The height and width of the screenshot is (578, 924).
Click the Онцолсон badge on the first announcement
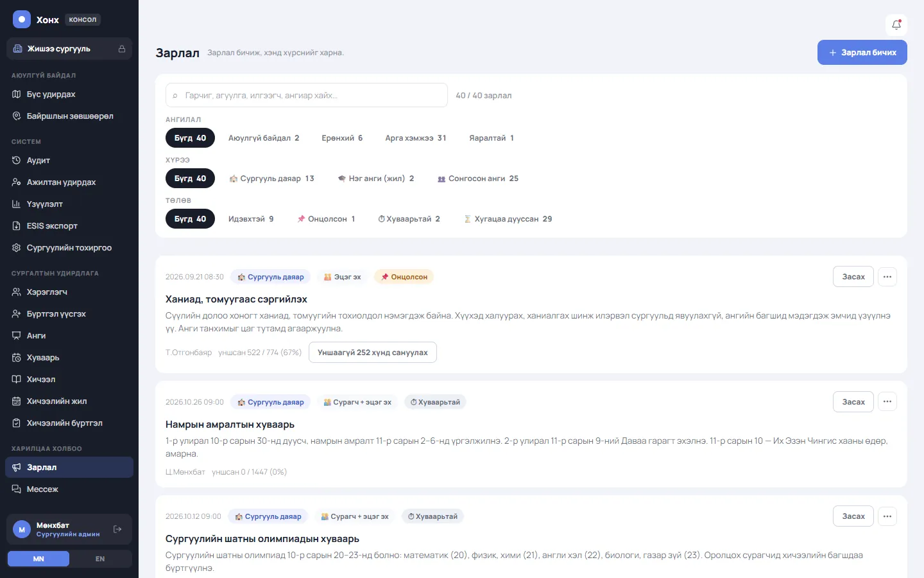404,277
